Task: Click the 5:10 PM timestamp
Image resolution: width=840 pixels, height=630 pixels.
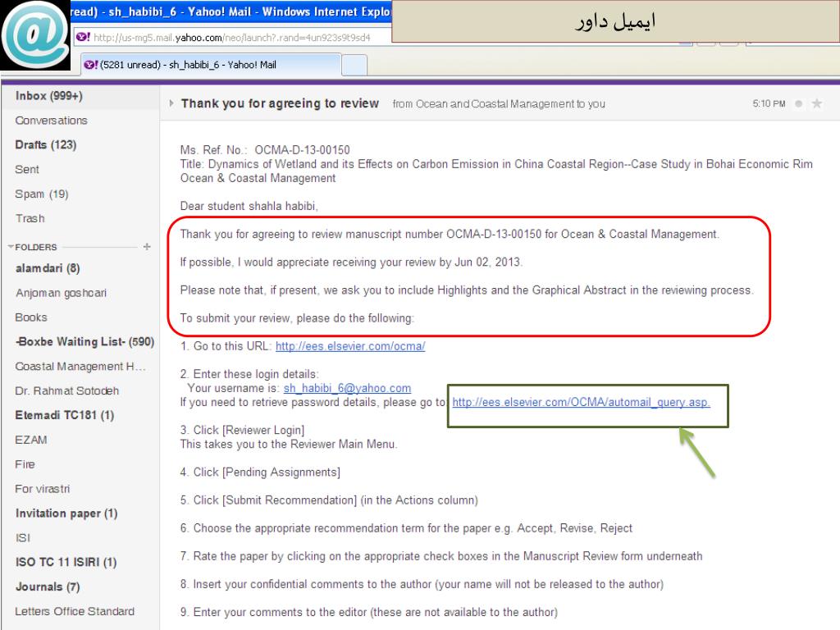Action: pyautogui.click(x=769, y=104)
